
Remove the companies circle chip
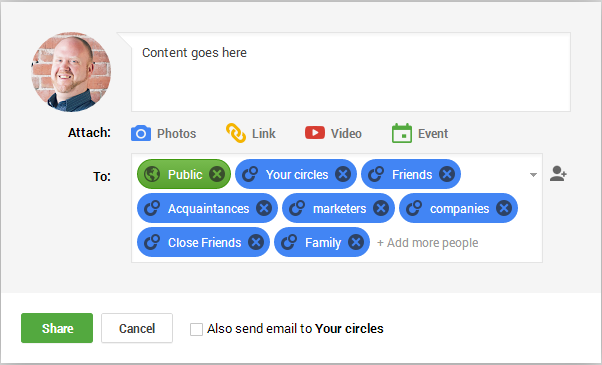coord(504,208)
